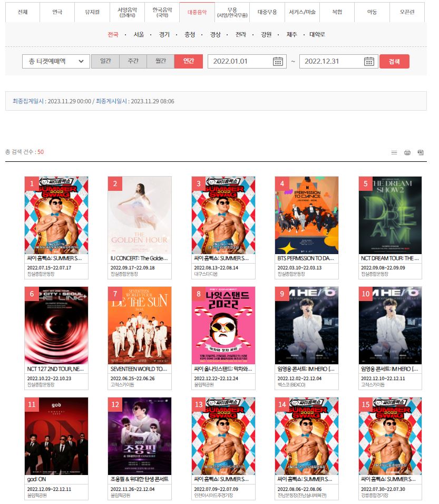Print the ranking results
Viewport: 439px width, 504px height.
[x=407, y=152]
